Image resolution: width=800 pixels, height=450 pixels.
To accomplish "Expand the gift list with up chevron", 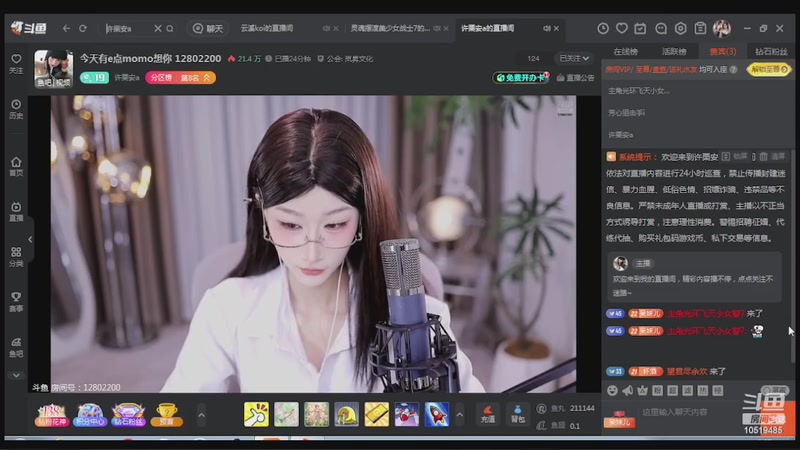I will (459, 415).
